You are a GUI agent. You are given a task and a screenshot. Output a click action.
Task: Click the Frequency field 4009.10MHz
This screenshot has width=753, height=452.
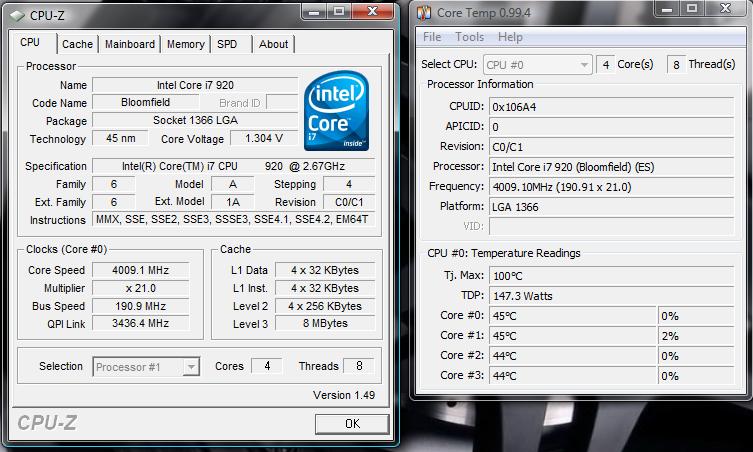point(611,187)
